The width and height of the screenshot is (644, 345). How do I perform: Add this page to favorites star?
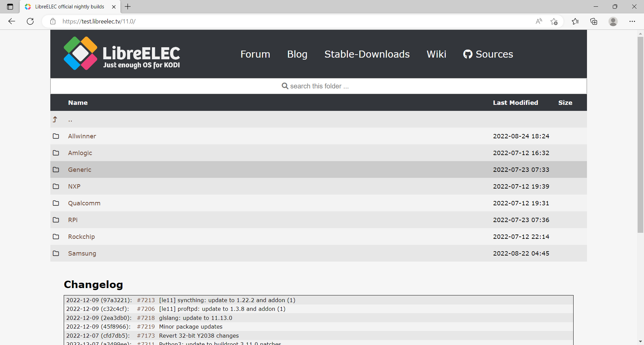click(554, 21)
